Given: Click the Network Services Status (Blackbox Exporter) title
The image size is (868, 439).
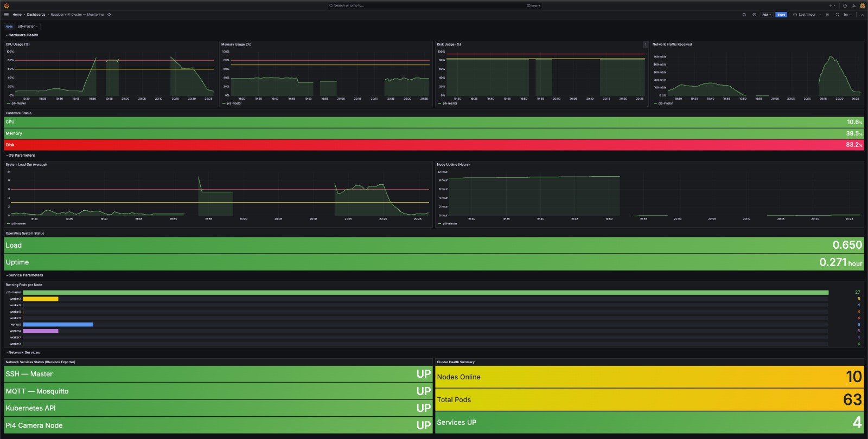Looking at the screenshot, I should coord(40,362).
